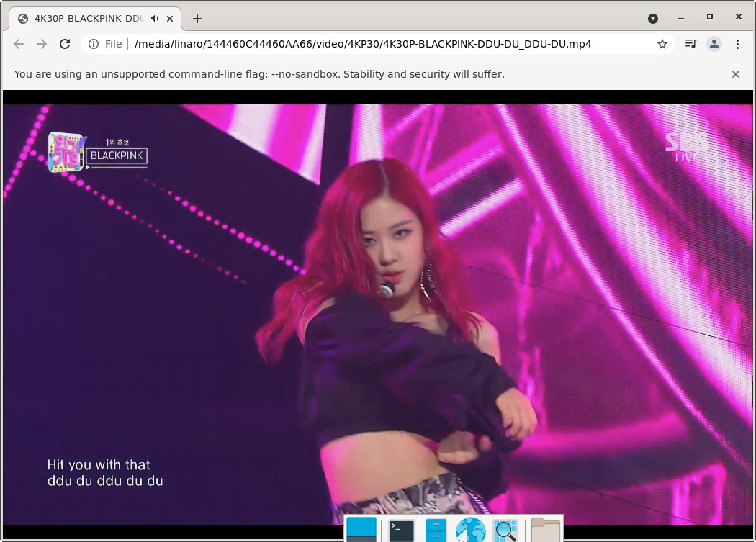
Task: Click the browser back navigation arrow
Action: pyautogui.click(x=18, y=44)
